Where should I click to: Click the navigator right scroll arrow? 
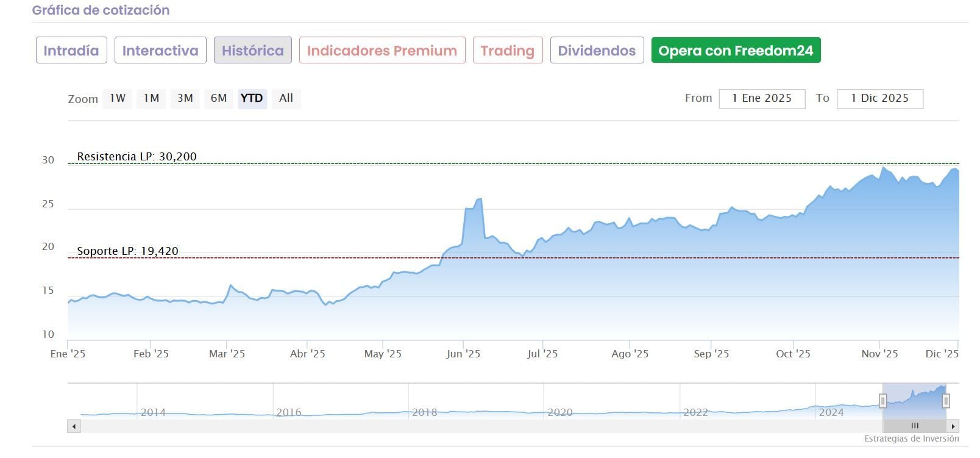(x=953, y=426)
